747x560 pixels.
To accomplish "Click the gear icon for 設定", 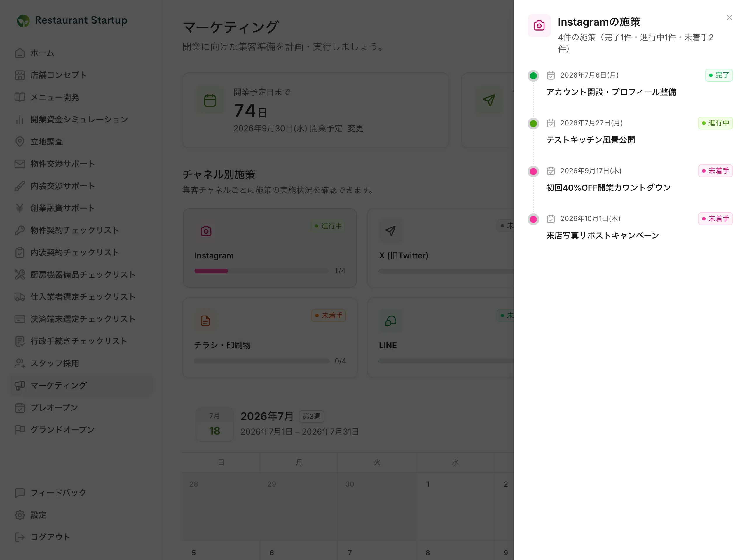I will (x=20, y=515).
